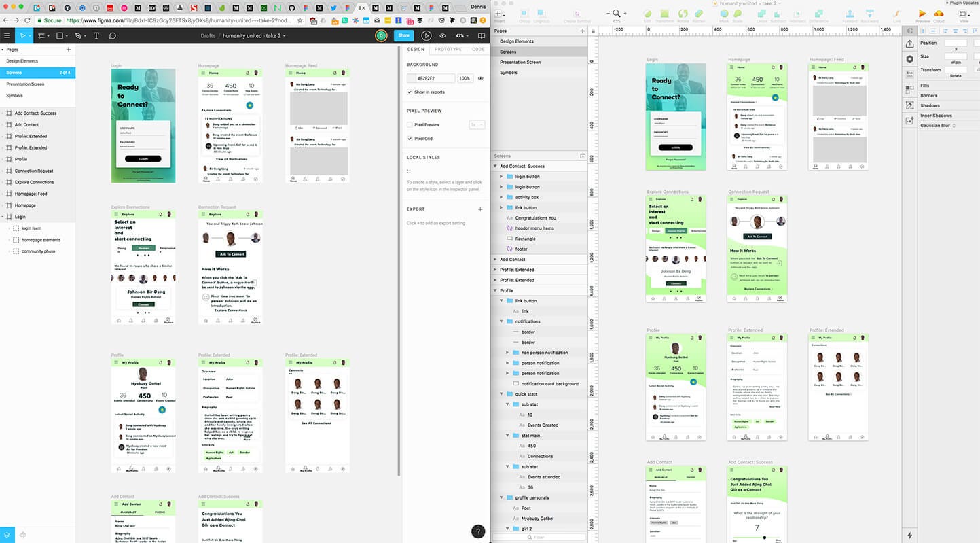This screenshot has height=543, width=980.
Task: Open the Comment tool in Figma
Action: [x=113, y=35]
